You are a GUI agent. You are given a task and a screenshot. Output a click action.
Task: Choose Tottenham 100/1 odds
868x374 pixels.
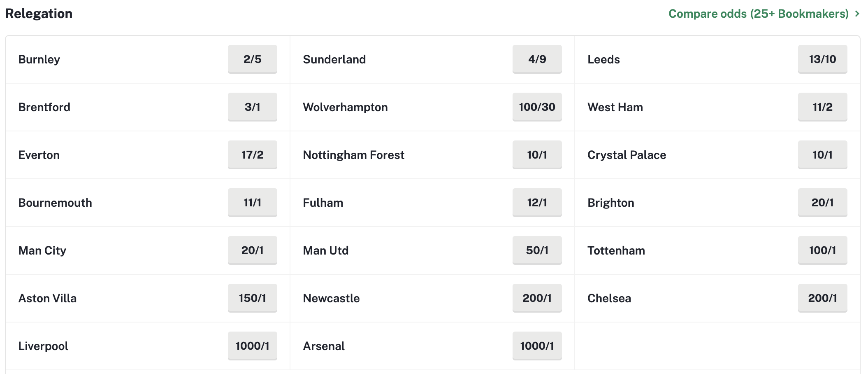[822, 250]
